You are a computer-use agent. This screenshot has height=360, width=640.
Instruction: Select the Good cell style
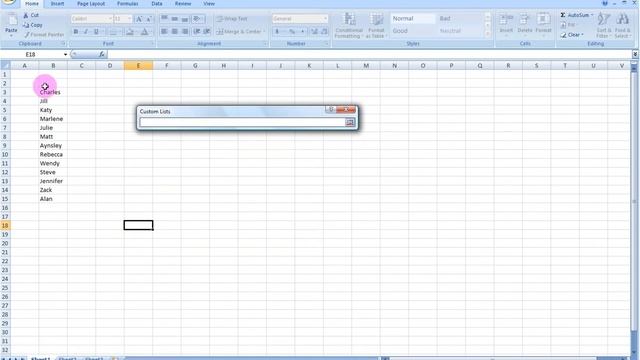413,31
